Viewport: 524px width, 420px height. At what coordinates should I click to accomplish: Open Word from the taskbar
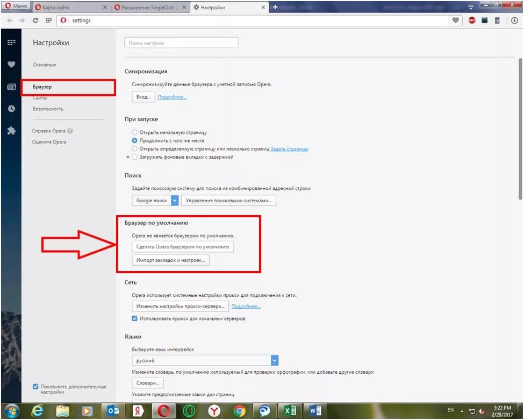click(x=315, y=411)
